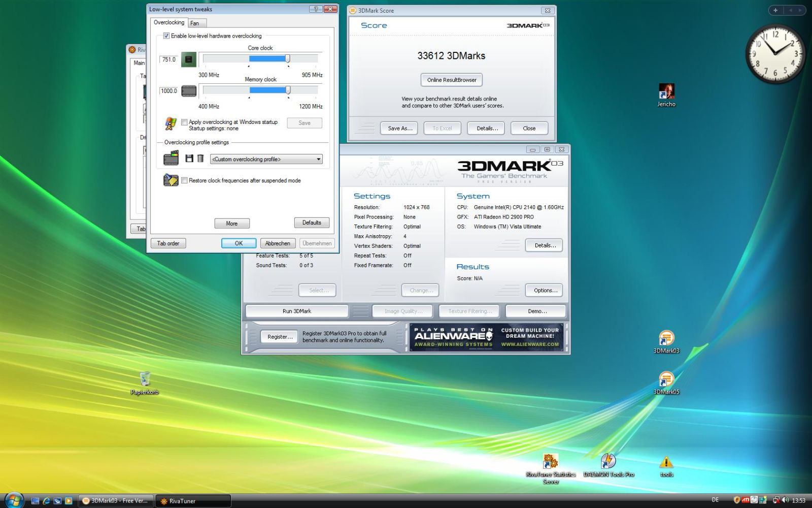Close the 3DMark Score dialog via Close button

529,128
